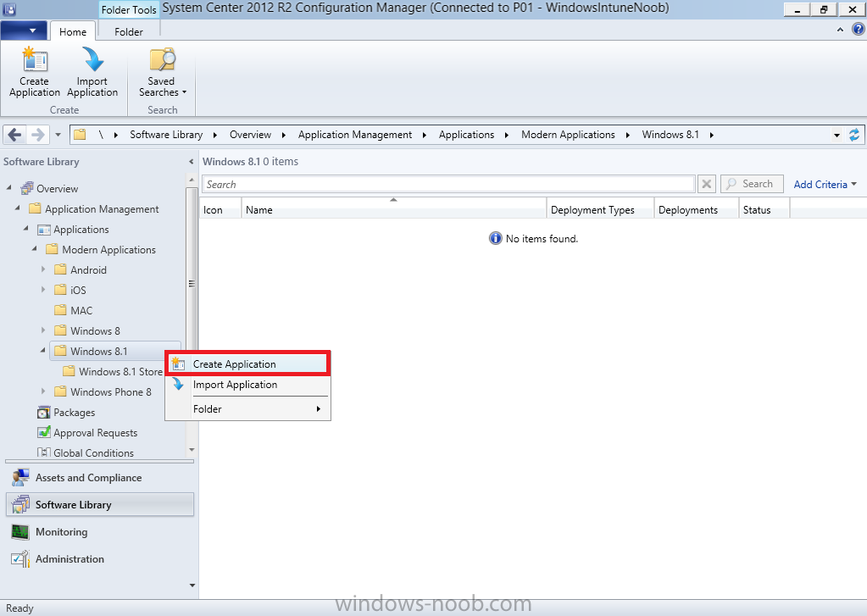The height and width of the screenshot is (616, 867).
Task: Click the Approval Requests node icon
Action: [x=43, y=432]
